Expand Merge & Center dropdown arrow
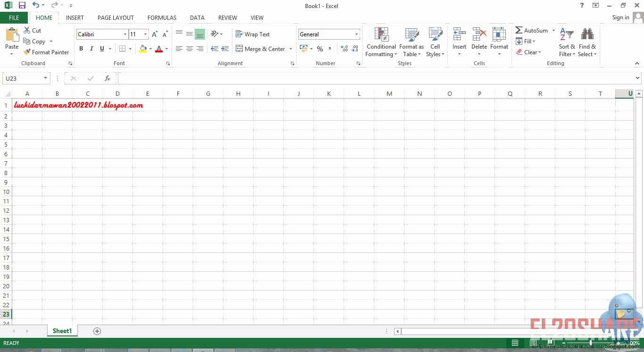Image resolution: width=644 pixels, height=352 pixels. [x=290, y=49]
